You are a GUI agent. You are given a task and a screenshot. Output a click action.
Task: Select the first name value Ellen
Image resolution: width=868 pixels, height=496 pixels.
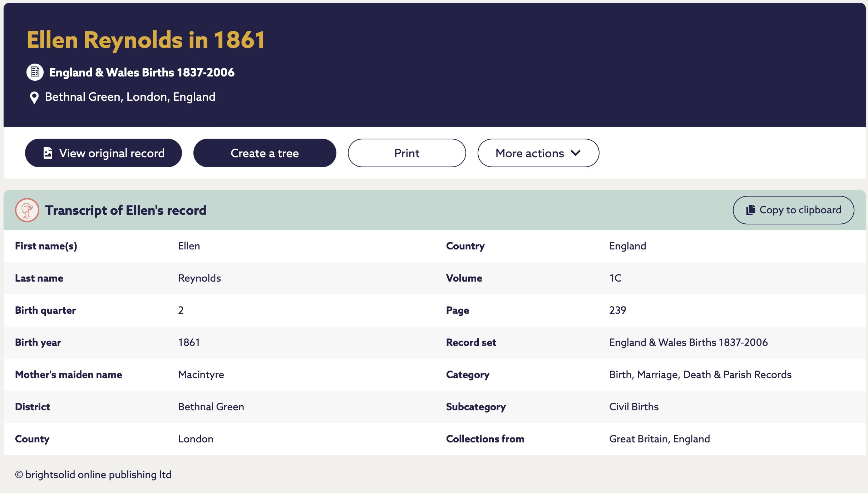point(189,246)
